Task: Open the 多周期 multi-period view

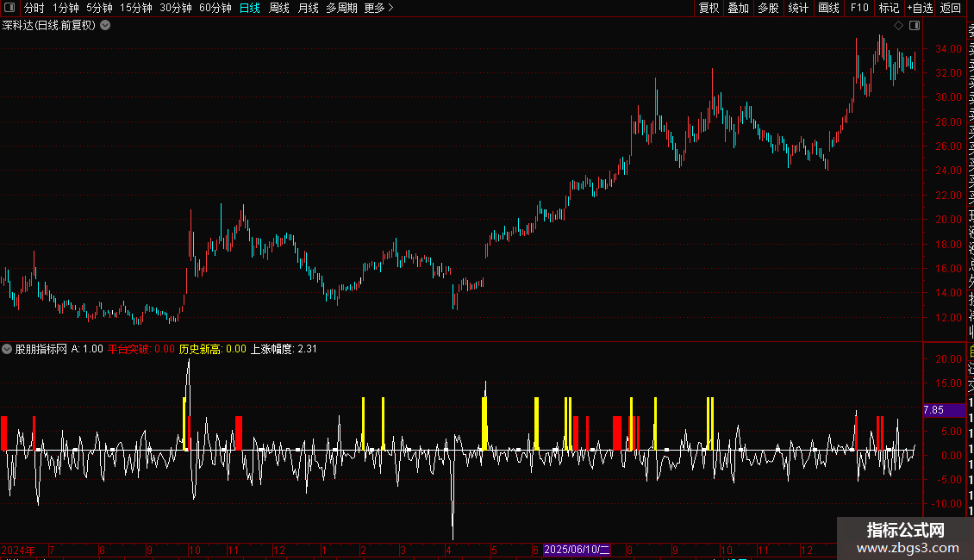Action: (341, 8)
